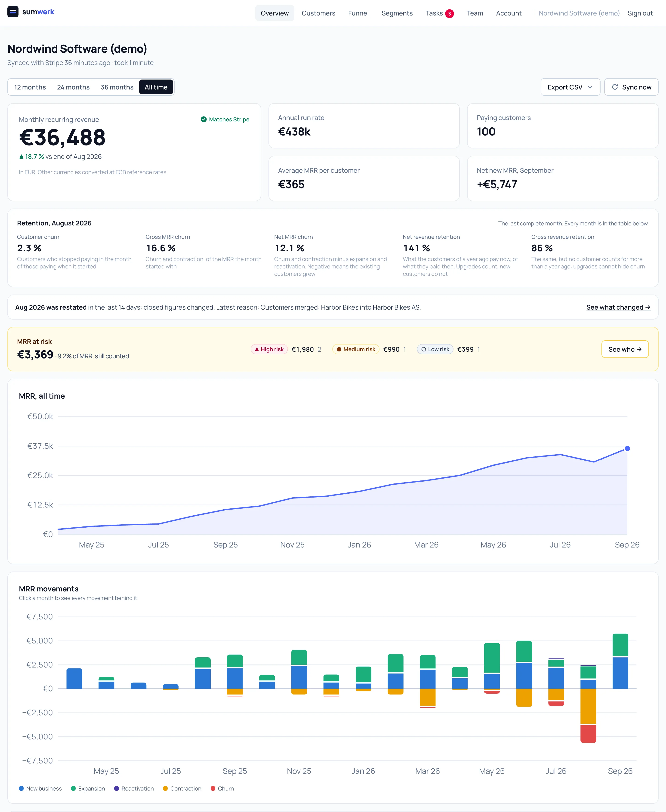Click the Low risk circle badge
The width and height of the screenshot is (666, 812).
(x=435, y=349)
